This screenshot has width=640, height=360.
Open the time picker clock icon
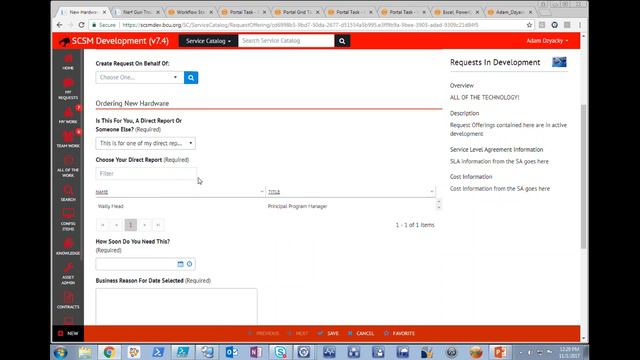pos(189,264)
